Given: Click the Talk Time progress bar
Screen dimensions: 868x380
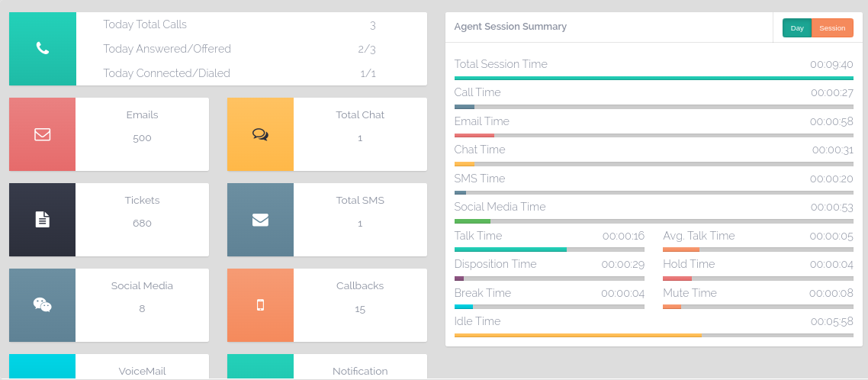Looking at the screenshot, I should (x=549, y=250).
